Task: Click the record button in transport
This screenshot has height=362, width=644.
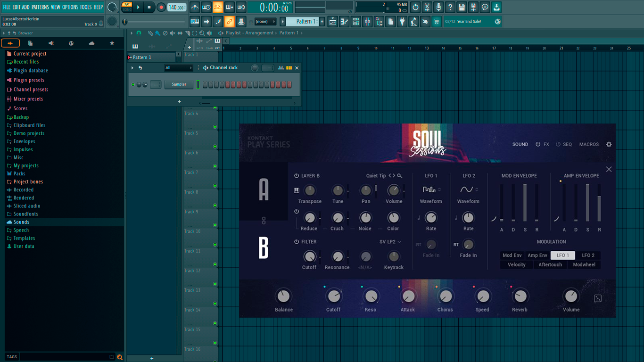Action: (x=161, y=7)
